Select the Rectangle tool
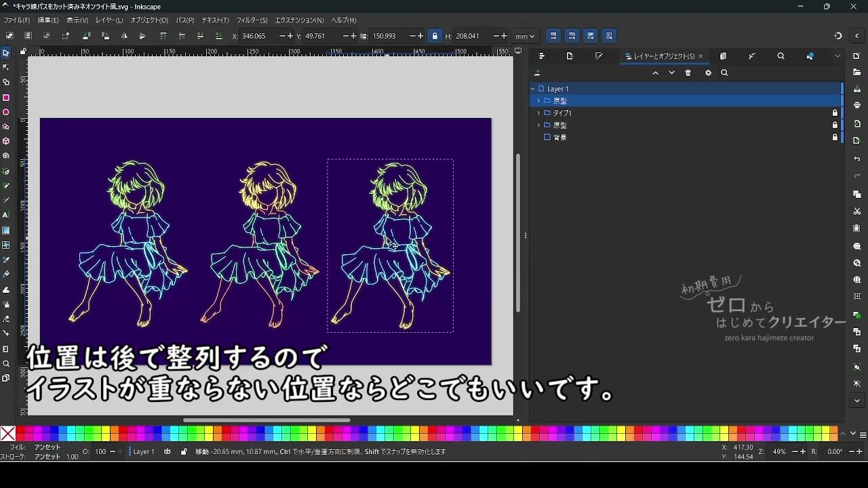The image size is (868, 488). click(x=6, y=98)
